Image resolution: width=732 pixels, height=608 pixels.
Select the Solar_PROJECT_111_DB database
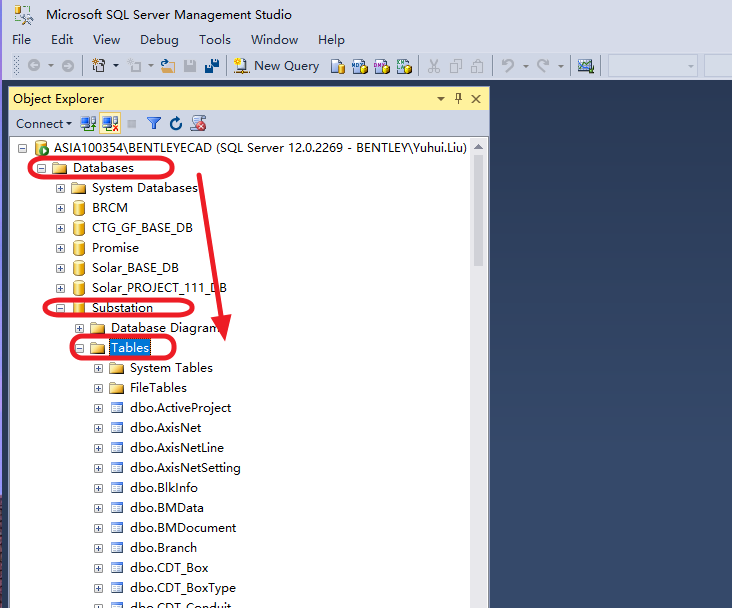pos(159,288)
